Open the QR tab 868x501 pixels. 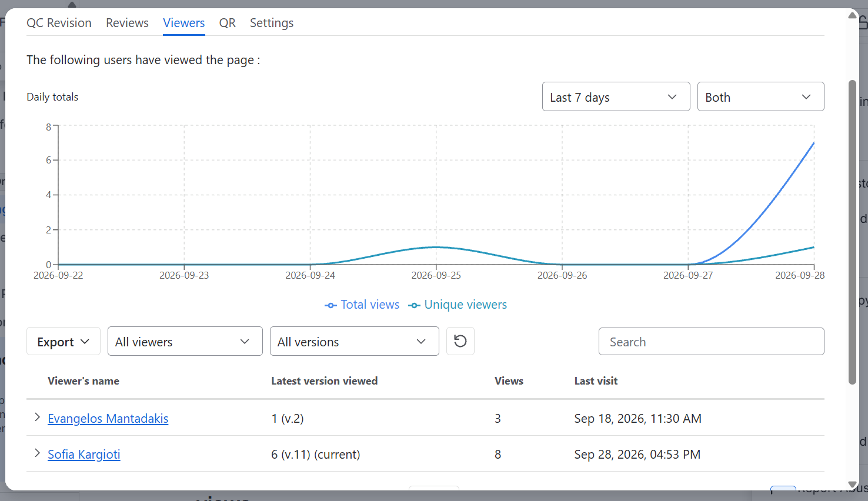(227, 23)
